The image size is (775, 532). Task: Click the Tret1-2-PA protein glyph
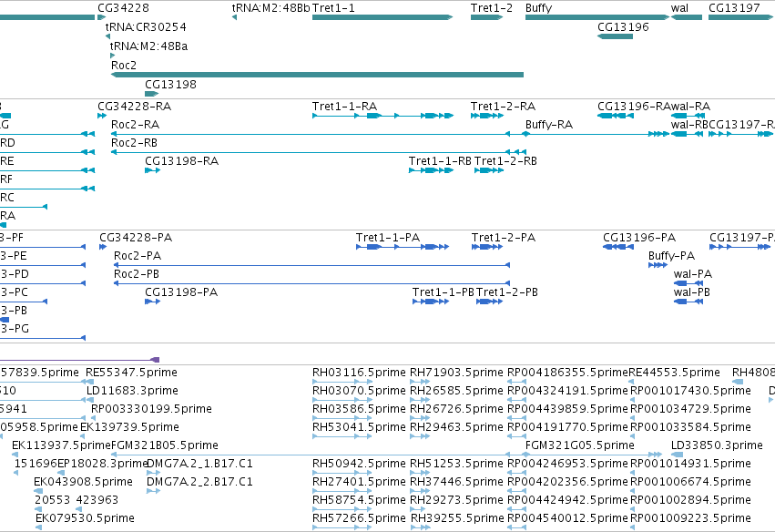point(487,247)
